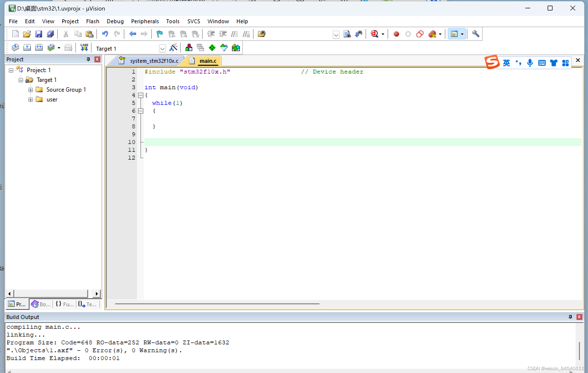Click the Insert/Remove Breakpoint toolbar icon
588x373 pixels.
click(396, 34)
